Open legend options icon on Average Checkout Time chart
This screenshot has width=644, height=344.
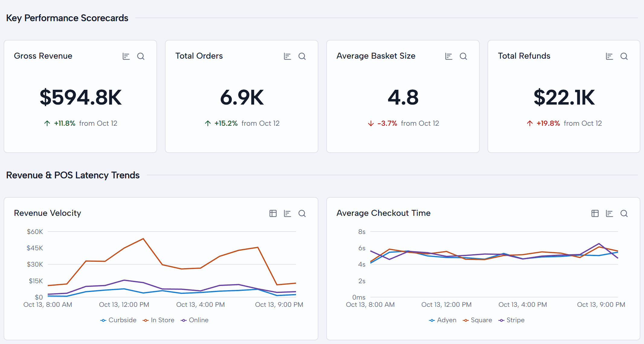(x=609, y=213)
